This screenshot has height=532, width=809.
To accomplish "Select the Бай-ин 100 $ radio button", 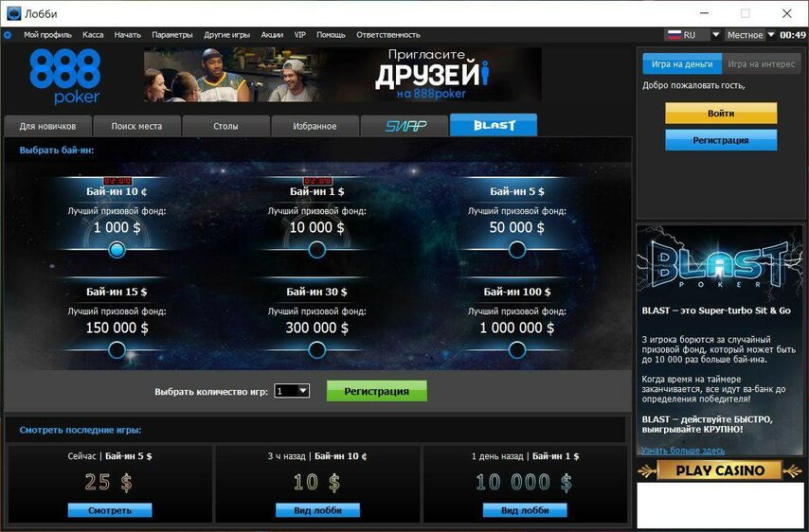I will click(x=517, y=350).
